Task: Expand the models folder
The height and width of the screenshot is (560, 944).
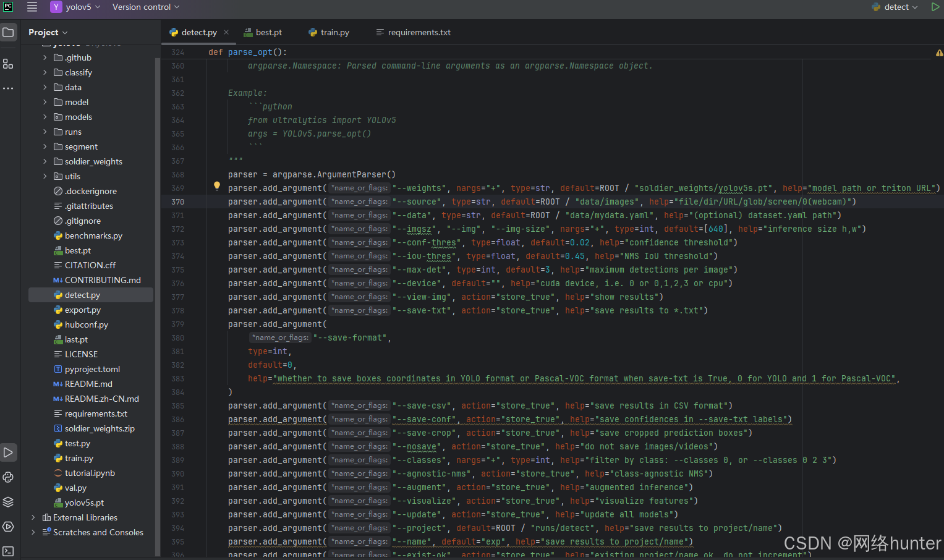Action: [45, 117]
